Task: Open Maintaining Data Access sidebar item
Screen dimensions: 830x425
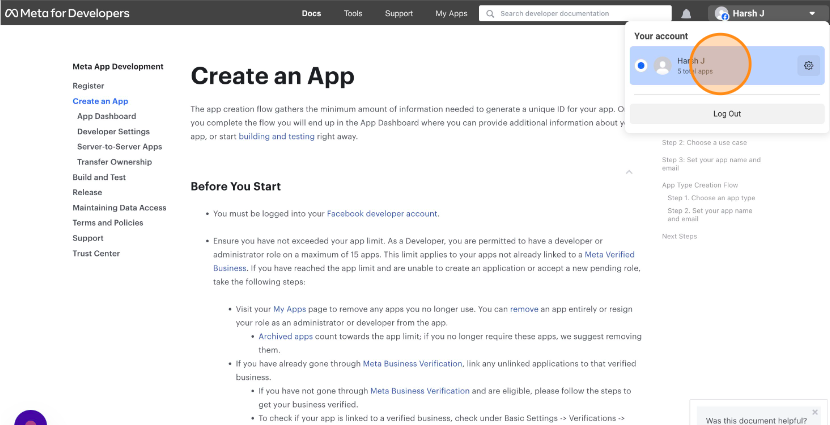Action: point(120,207)
